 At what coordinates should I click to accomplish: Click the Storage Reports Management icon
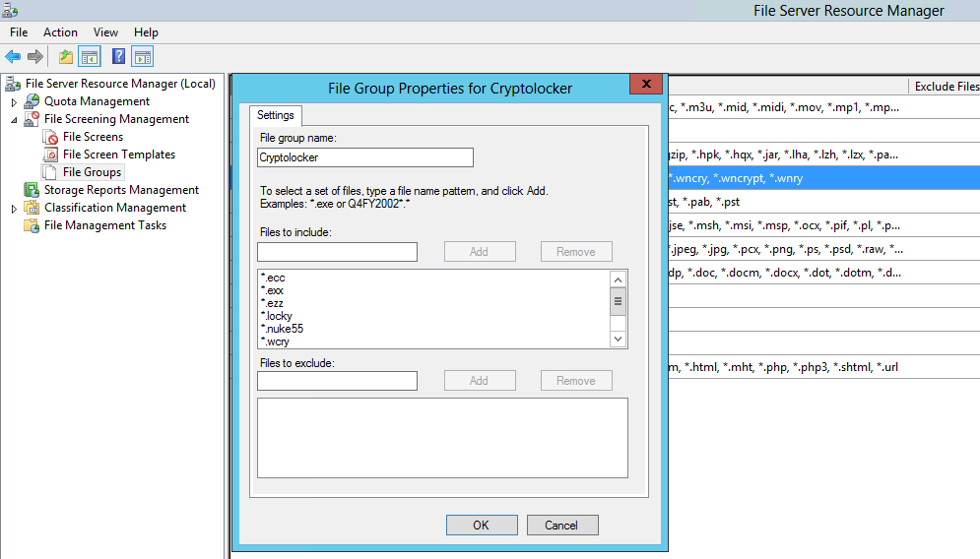32,190
